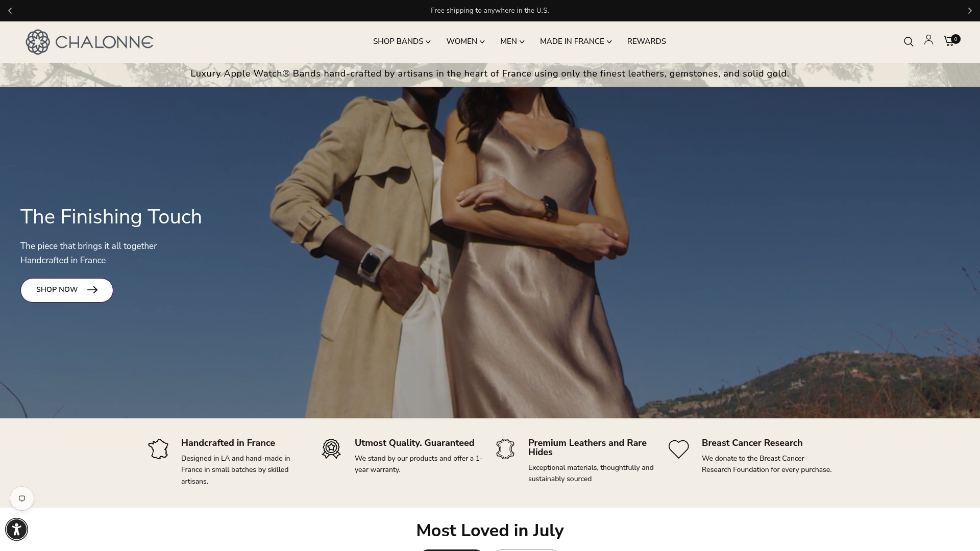The height and width of the screenshot is (551, 980).
Task: Click the Free shipping announcement text
Action: (489, 11)
